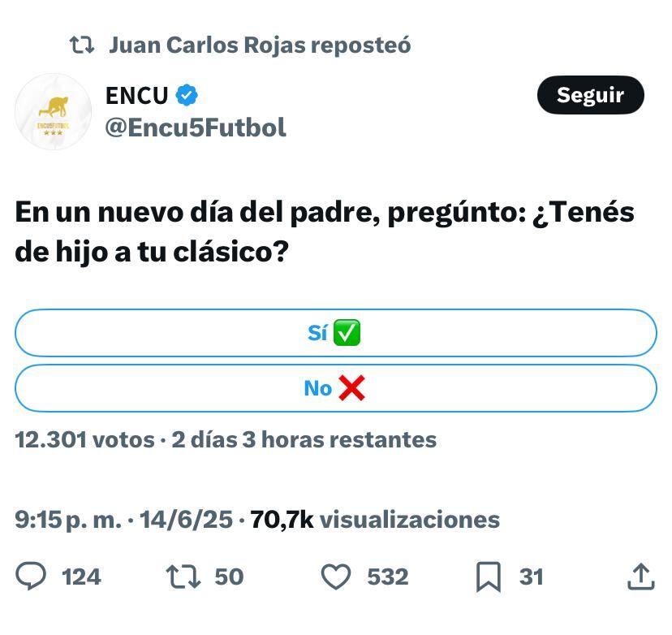Expand the 532 likes list
This screenshot has width=672, height=635.
click(x=387, y=577)
